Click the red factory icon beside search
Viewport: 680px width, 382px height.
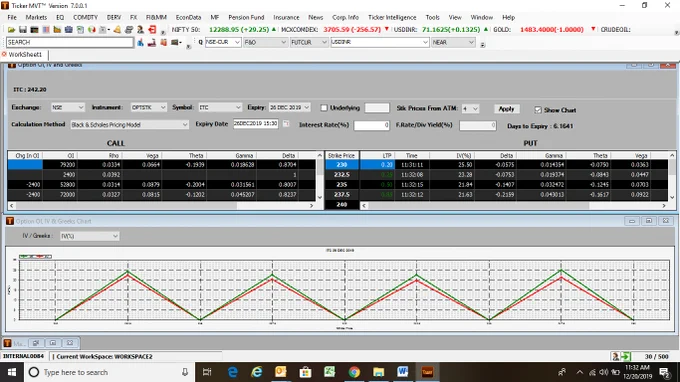point(152,42)
